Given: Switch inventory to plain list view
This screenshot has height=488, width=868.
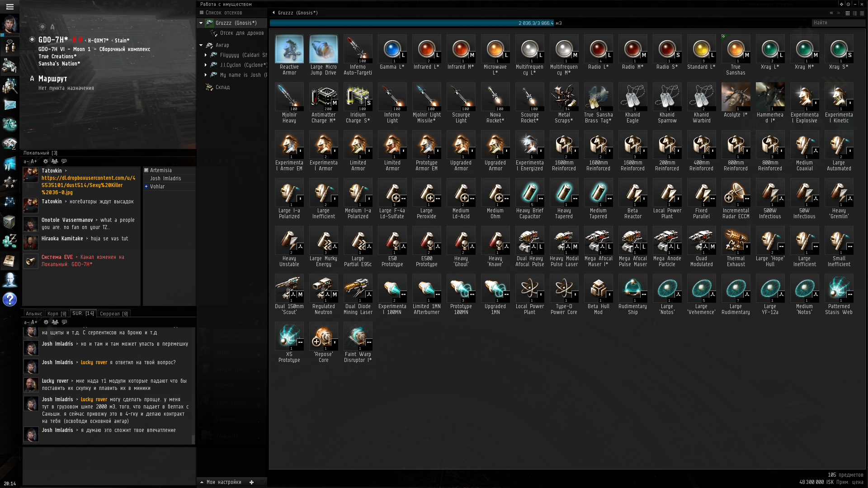Looking at the screenshot, I should click(862, 13).
